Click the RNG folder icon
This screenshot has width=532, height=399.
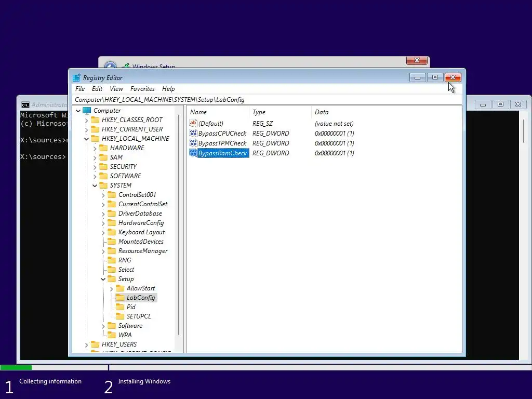tap(112, 260)
